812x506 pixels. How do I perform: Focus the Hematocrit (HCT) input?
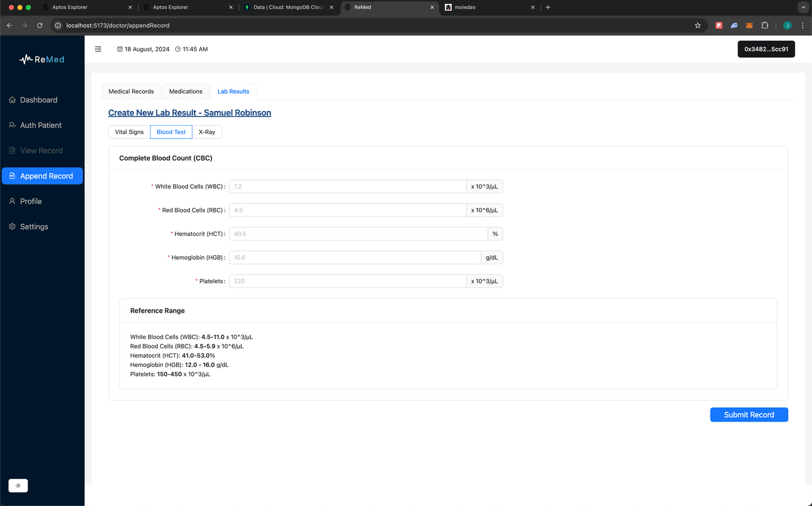(358, 234)
